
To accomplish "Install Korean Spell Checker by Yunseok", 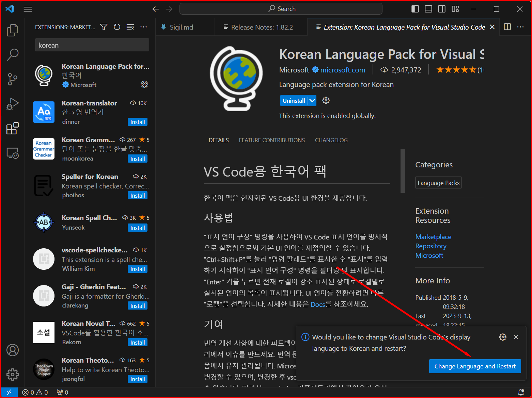I will click(138, 228).
